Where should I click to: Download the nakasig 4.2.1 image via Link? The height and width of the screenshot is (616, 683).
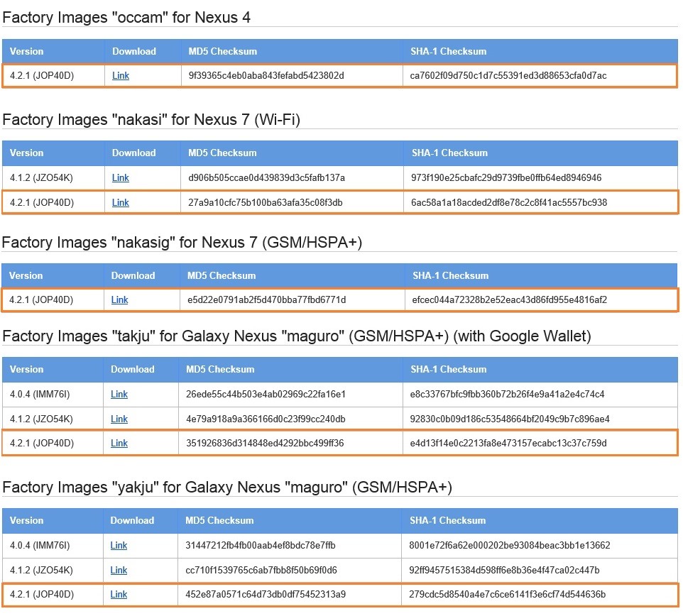pyautogui.click(x=120, y=300)
